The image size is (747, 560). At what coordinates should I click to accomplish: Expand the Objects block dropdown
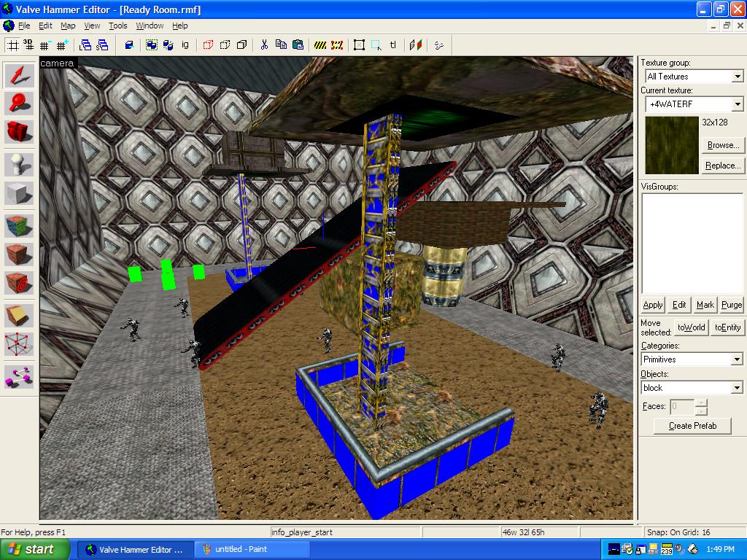click(737, 388)
